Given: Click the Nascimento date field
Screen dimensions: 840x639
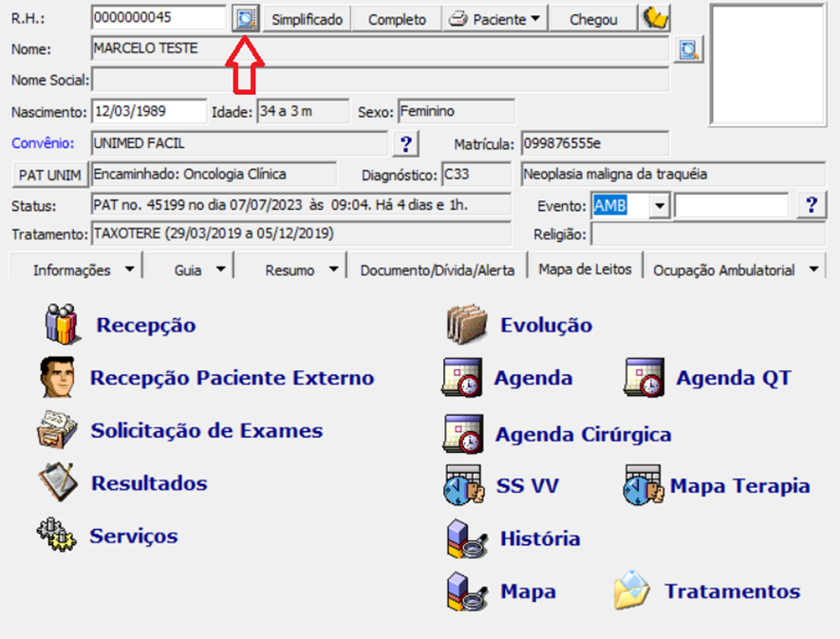Looking at the screenshot, I should click(149, 111).
